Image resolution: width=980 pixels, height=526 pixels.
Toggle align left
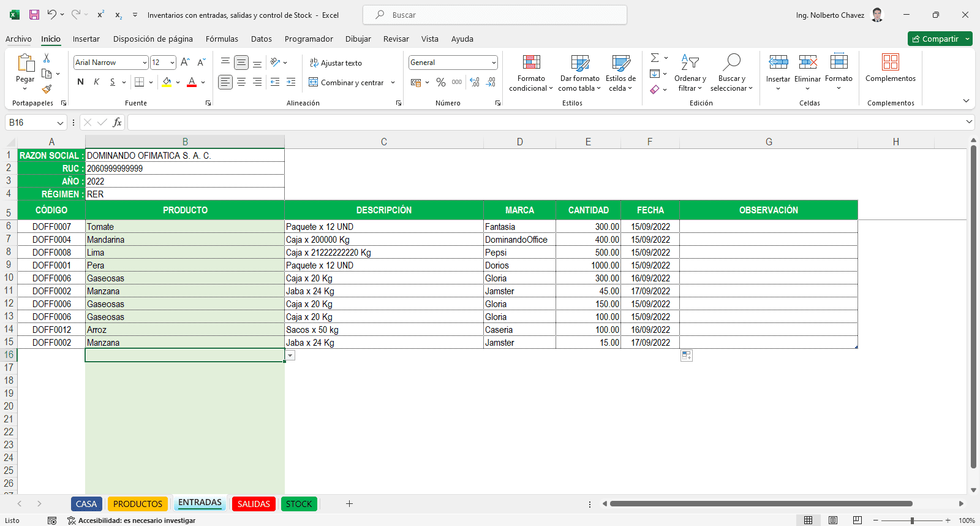pos(225,82)
